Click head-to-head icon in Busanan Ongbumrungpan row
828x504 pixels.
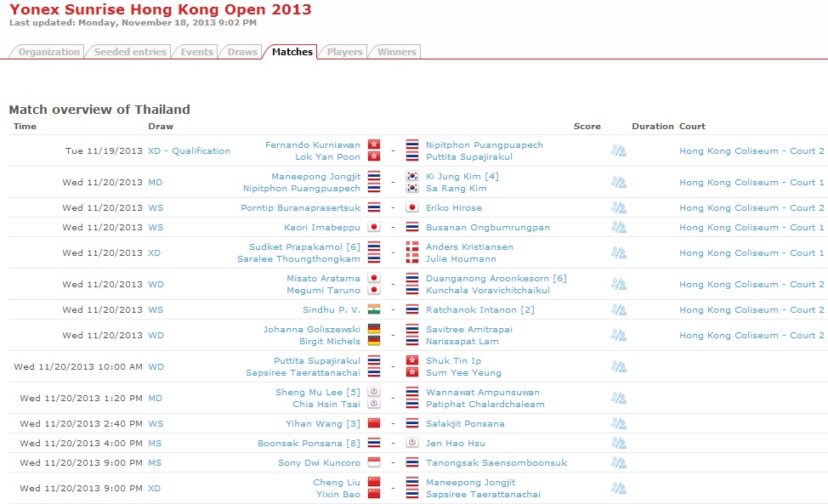[618, 228]
